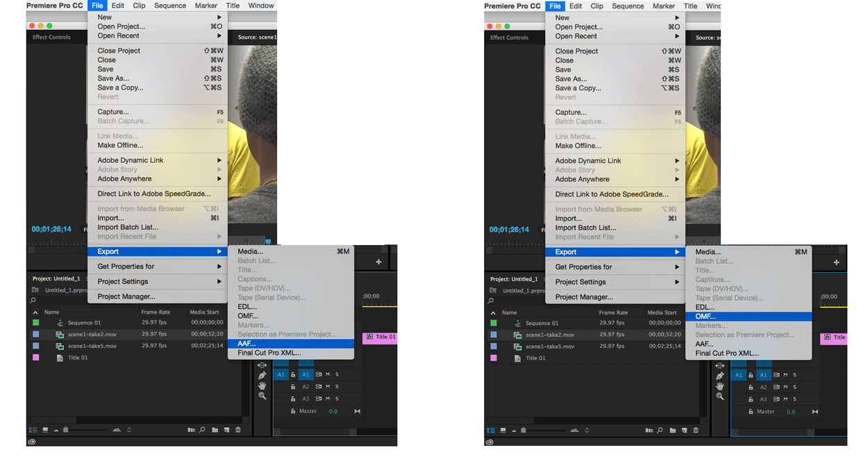Open Sort Icons chevron dropdown in left screenshot
Image resolution: width=868 pixels, height=464 pixels.
[x=129, y=430]
